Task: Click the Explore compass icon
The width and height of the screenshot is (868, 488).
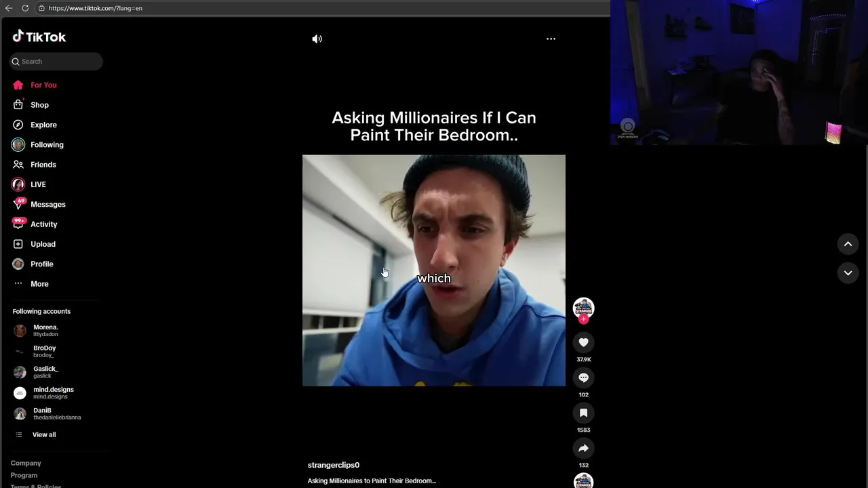Action: 18,125
